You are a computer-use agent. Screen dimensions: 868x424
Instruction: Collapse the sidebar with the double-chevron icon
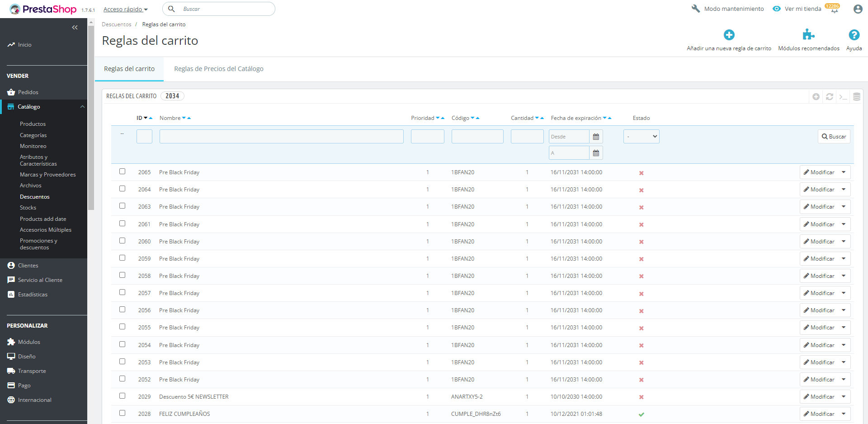75,28
